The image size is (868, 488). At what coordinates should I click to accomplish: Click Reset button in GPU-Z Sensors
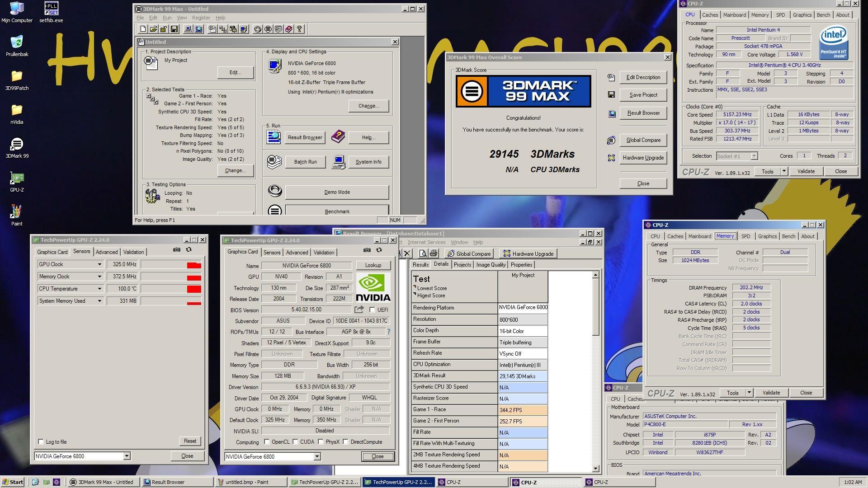point(190,441)
